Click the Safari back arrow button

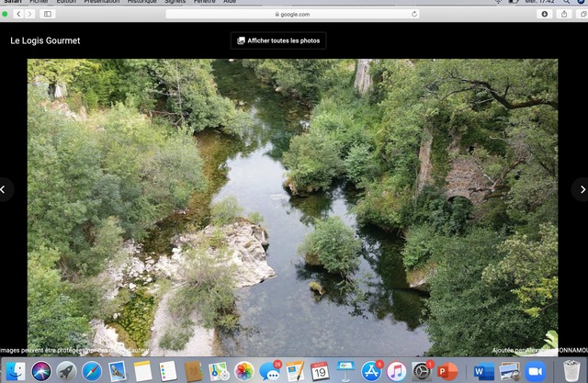pyautogui.click(x=18, y=15)
